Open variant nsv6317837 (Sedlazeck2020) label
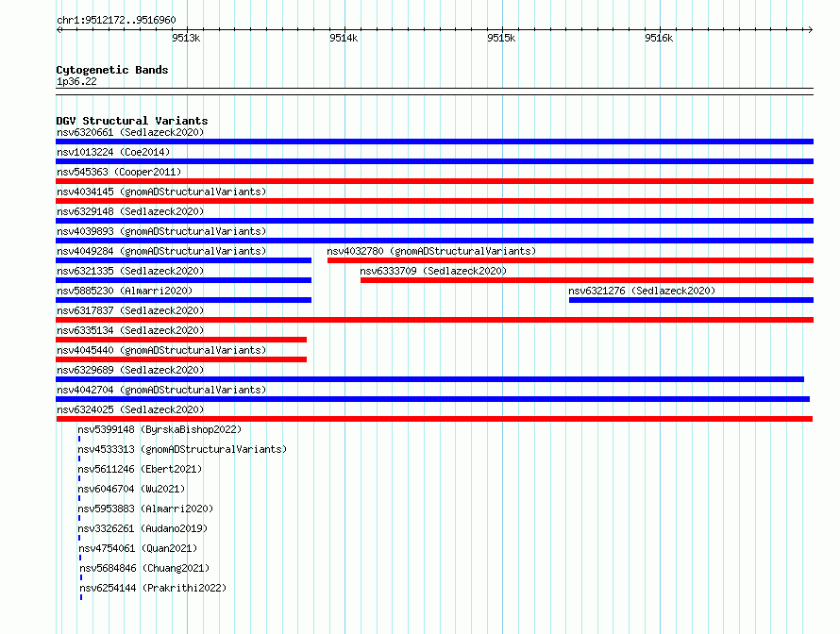The image size is (840, 634). 130,310
